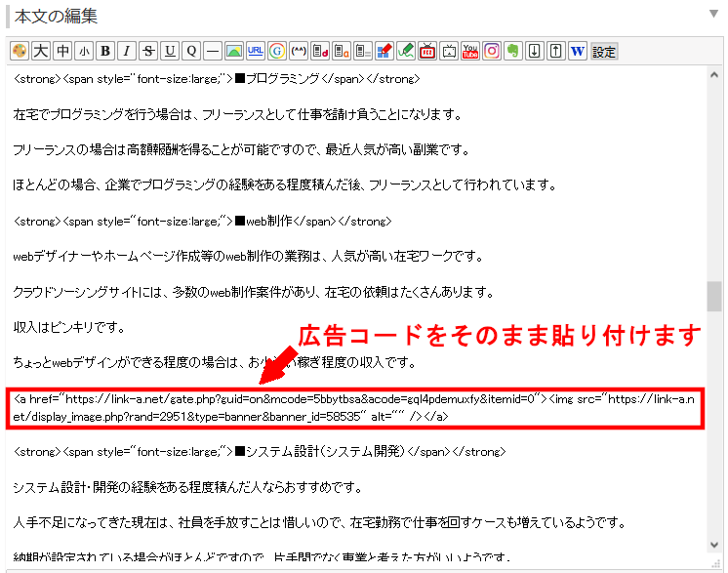Screen dimensions: 728x573
Task: Click the outlined TV icon
Action: click(449, 51)
